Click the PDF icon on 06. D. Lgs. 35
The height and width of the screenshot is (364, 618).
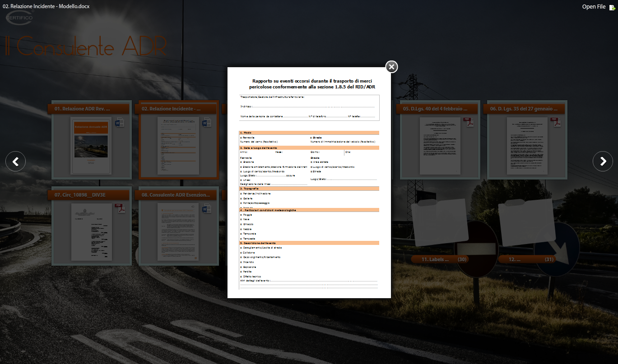[554, 122]
